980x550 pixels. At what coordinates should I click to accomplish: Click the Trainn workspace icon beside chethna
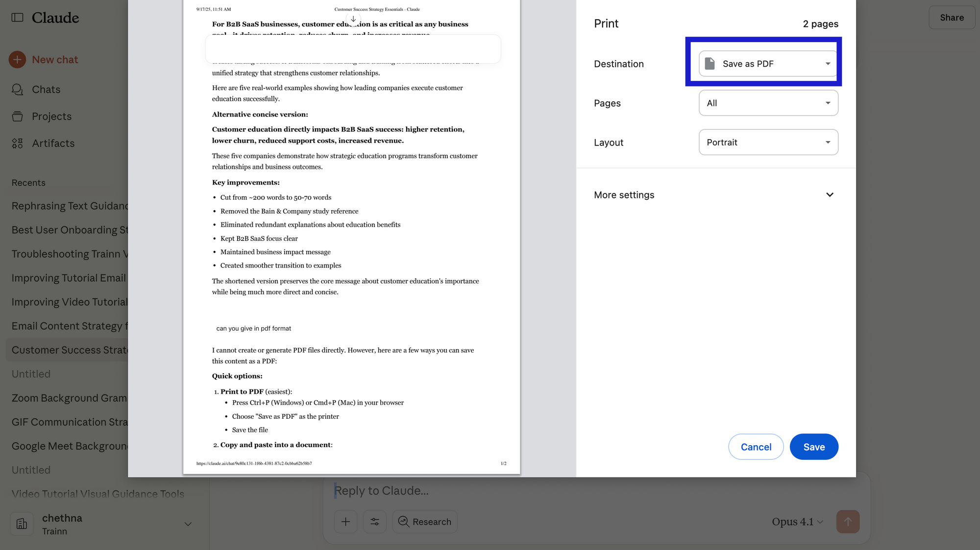[x=22, y=524]
